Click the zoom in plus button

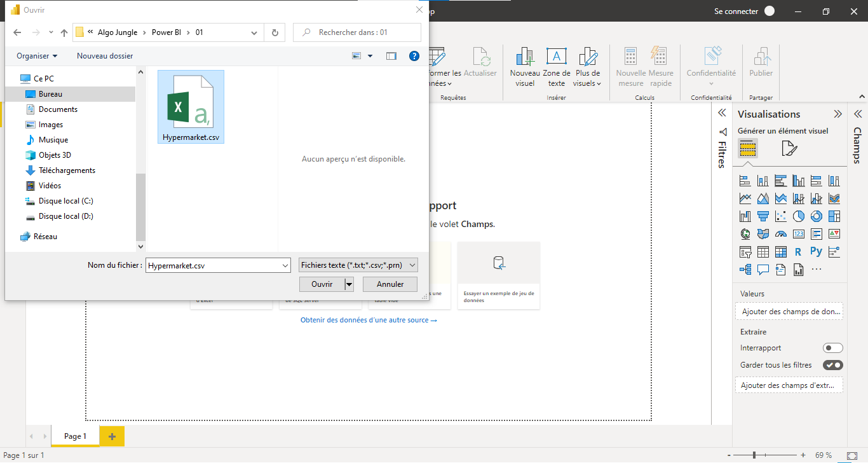(x=803, y=455)
